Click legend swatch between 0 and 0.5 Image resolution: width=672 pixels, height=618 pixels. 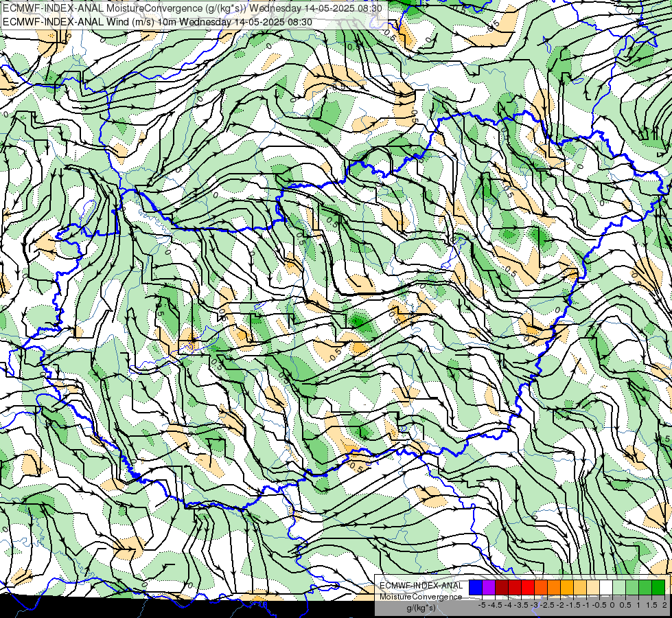(619, 587)
